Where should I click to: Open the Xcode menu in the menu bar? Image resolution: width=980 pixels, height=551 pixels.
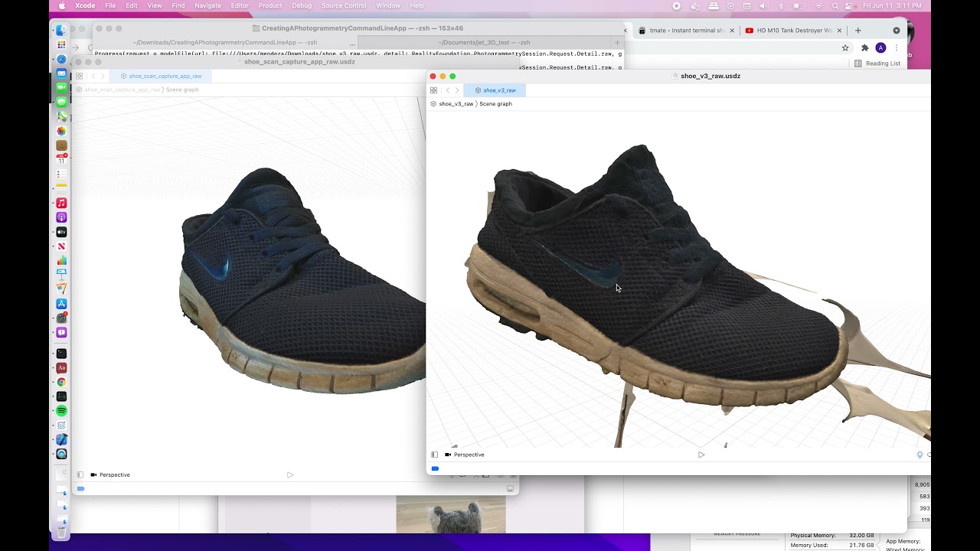(85, 6)
